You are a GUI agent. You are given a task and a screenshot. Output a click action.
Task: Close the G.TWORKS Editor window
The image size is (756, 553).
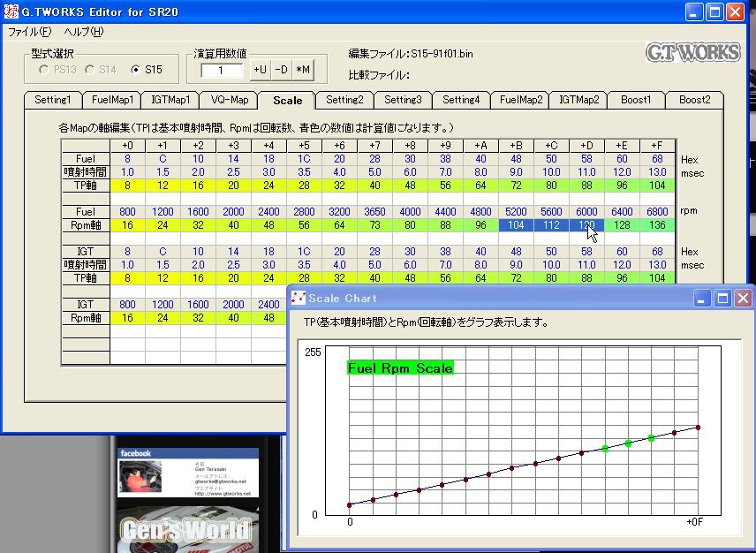tap(736, 11)
